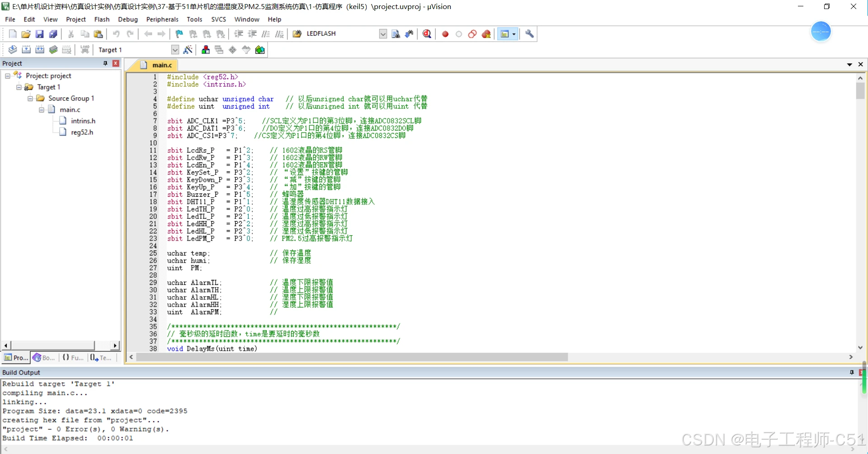Switch to the Books panel tab
The height and width of the screenshot is (454, 868).
coord(44,358)
